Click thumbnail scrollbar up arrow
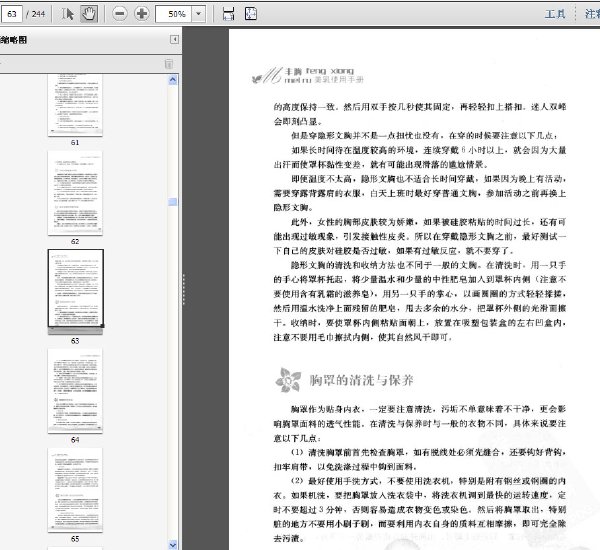This screenshot has width=600, height=550. 173,80
